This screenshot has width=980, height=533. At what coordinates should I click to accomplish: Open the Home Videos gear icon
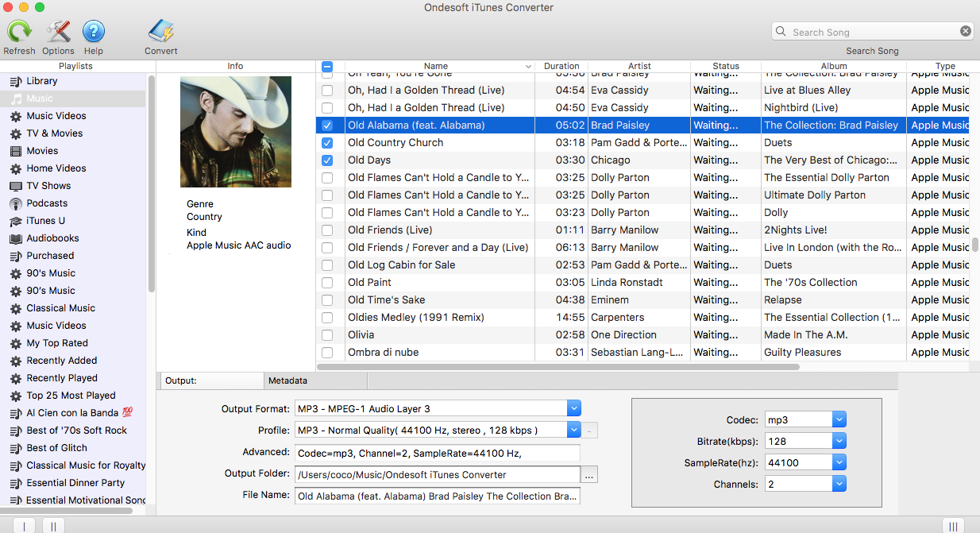click(x=16, y=168)
